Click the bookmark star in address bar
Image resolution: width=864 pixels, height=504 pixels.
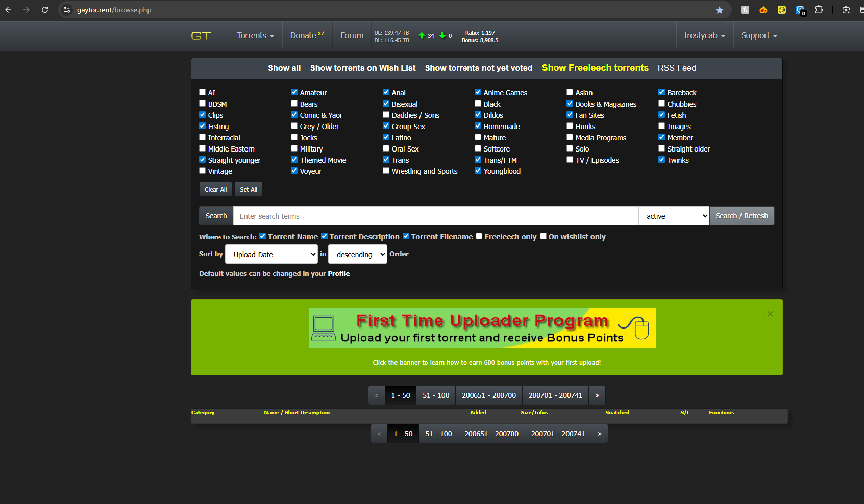point(720,10)
